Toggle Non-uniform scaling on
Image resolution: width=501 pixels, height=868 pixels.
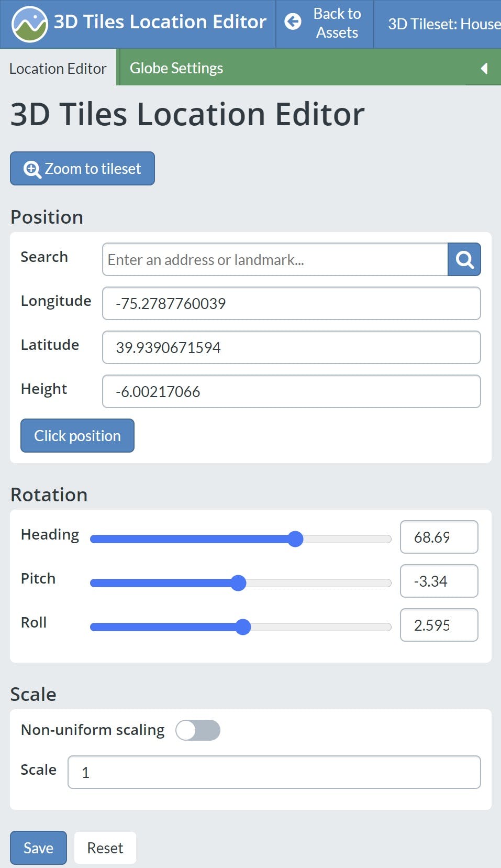click(x=198, y=730)
